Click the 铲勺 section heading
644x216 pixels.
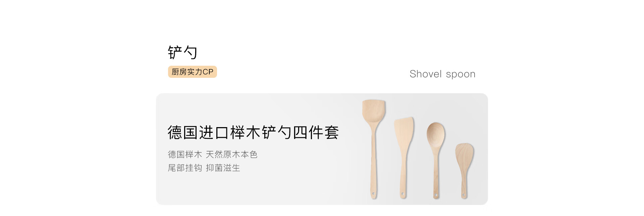coord(182,52)
